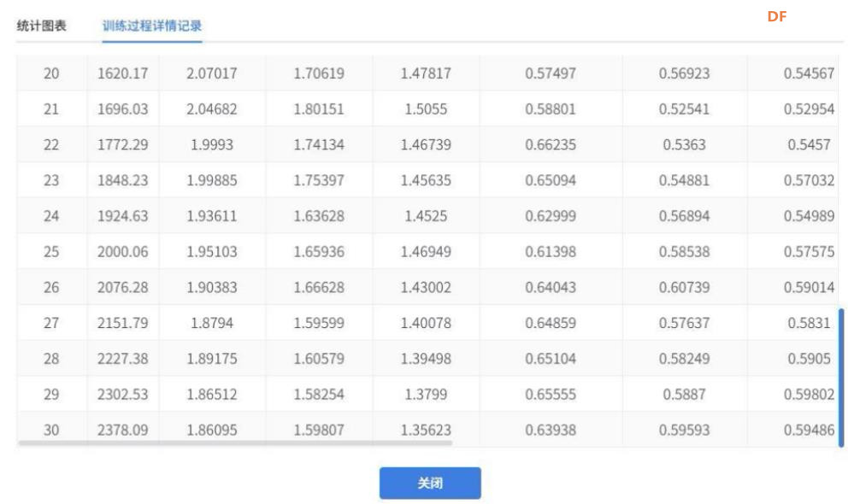Click the cell showing 0.66235
The height and width of the screenshot is (504, 860).
[551, 144]
